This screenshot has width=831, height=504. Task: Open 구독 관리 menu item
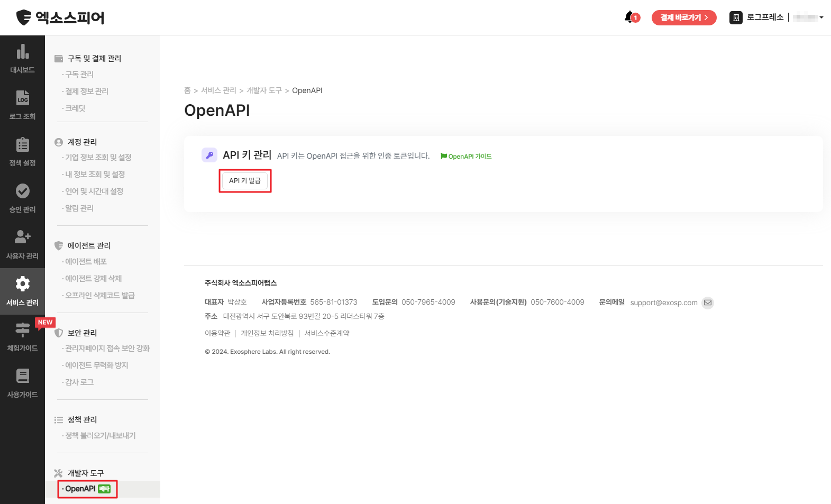click(x=79, y=74)
